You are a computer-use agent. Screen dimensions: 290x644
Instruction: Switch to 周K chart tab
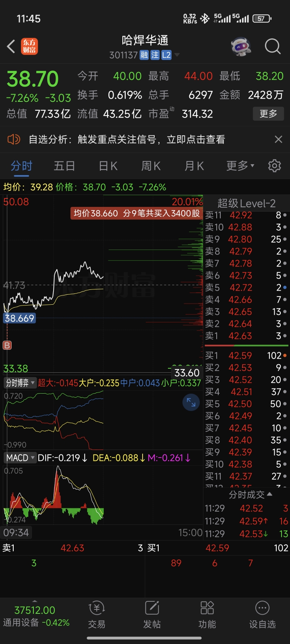pos(151,166)
